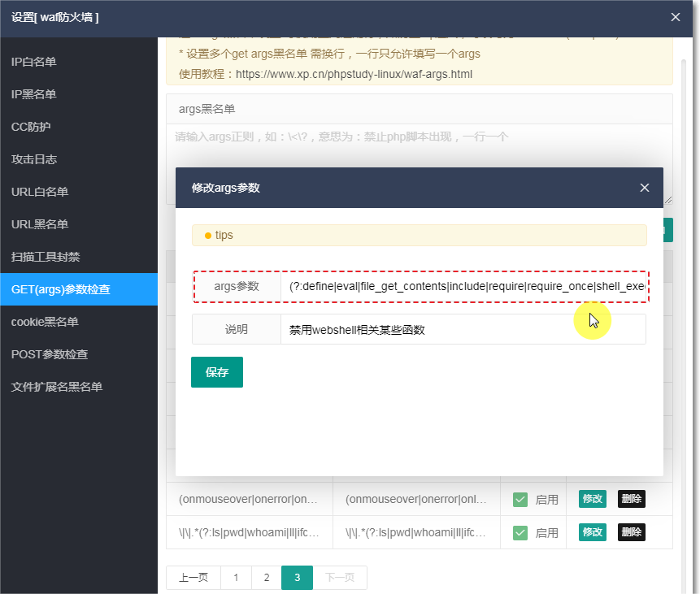Click the tutorial URL waf-args.html
Screen dimensions: 700x594
354,74
